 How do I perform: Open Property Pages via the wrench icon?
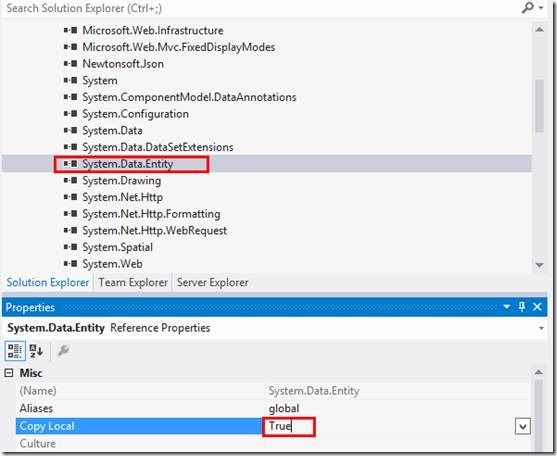pos(63,351)
